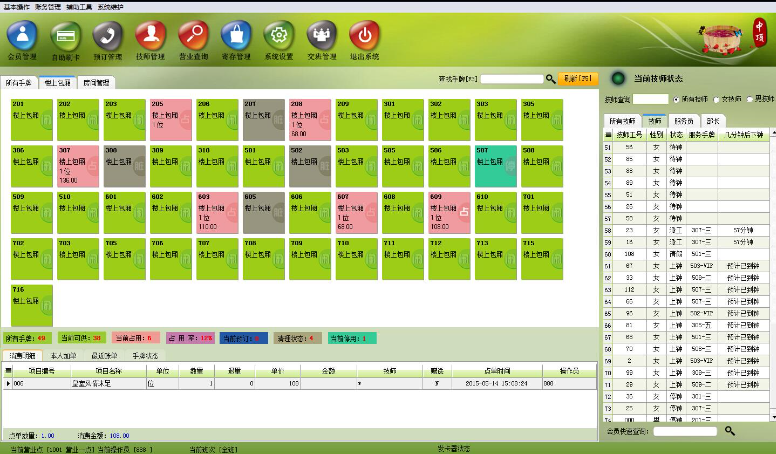Open the 系统维护 menu
Image resolution: width=776 pixels, height=454 pixels.
[x=110, y=7]
